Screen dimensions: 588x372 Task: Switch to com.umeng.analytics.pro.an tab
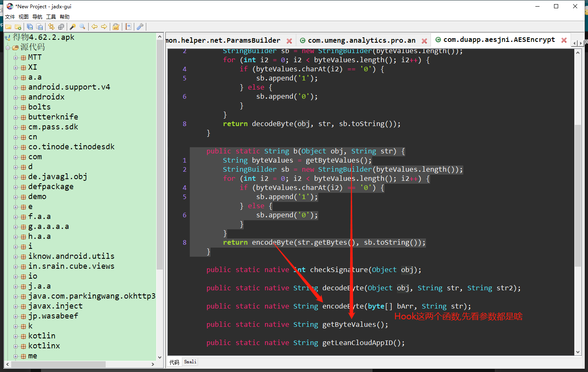362,40
